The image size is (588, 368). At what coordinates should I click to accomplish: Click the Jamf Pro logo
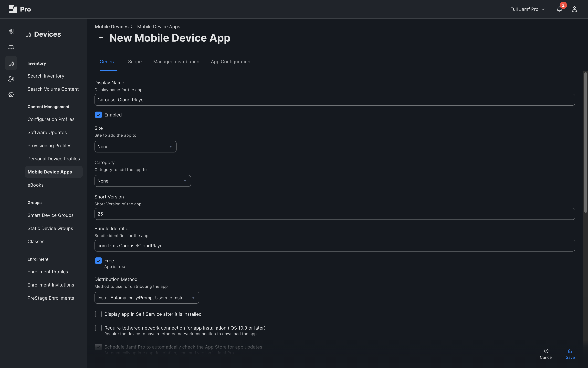click(20, 9)
